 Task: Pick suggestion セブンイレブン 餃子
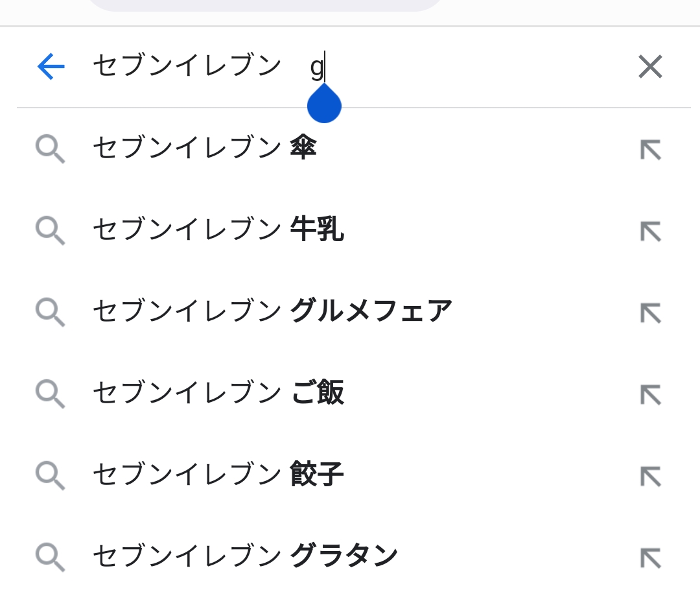tap(218, 475)
